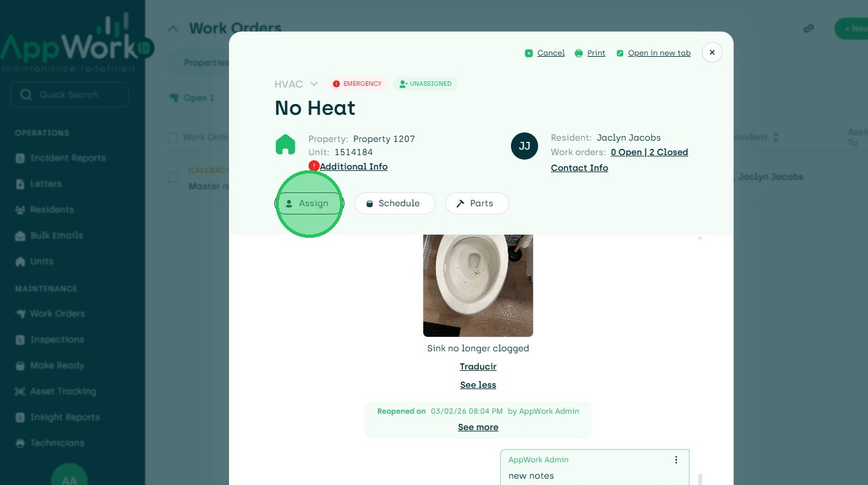The height and width of the screenshot is (485, 868).
Task: Click the 0 Open | 2 Closed link
Action: click(x=650, y=152)
